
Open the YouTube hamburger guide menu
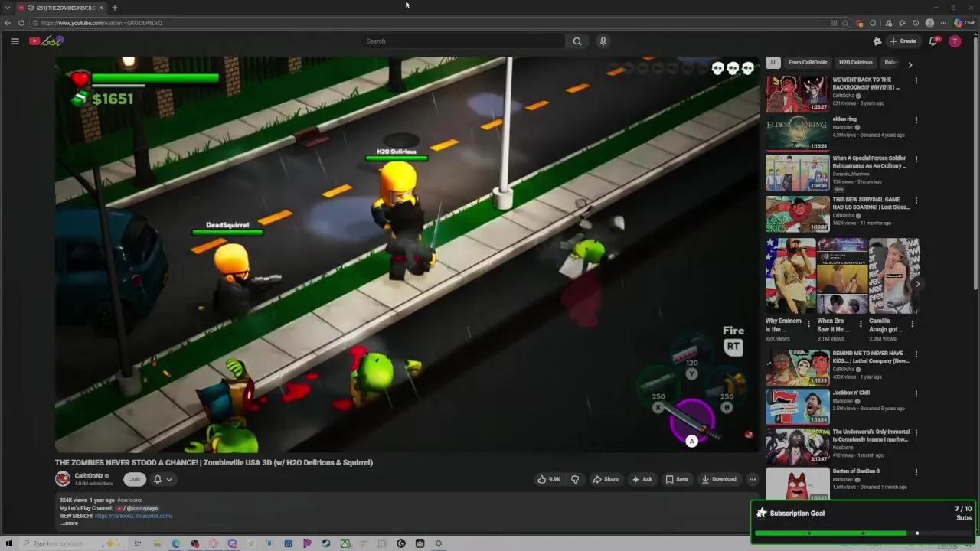tap(15, 41)
